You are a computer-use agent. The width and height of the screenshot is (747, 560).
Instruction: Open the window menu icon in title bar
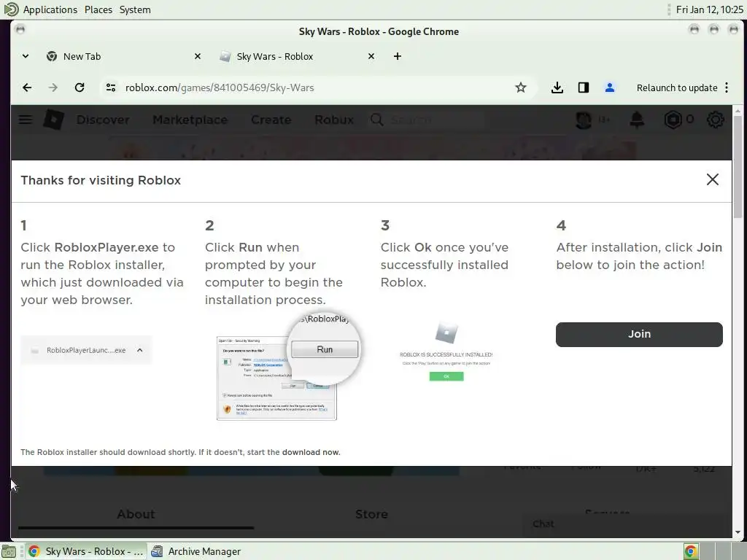(x=20, y=29)
